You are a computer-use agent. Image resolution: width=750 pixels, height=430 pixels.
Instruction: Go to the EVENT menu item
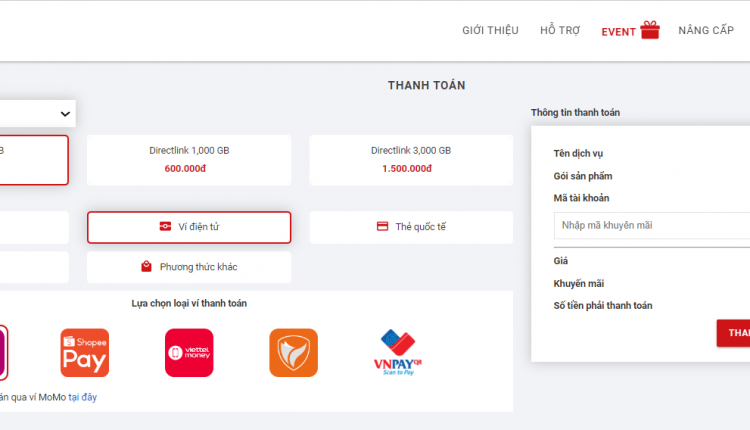click(x=618, y=32)
